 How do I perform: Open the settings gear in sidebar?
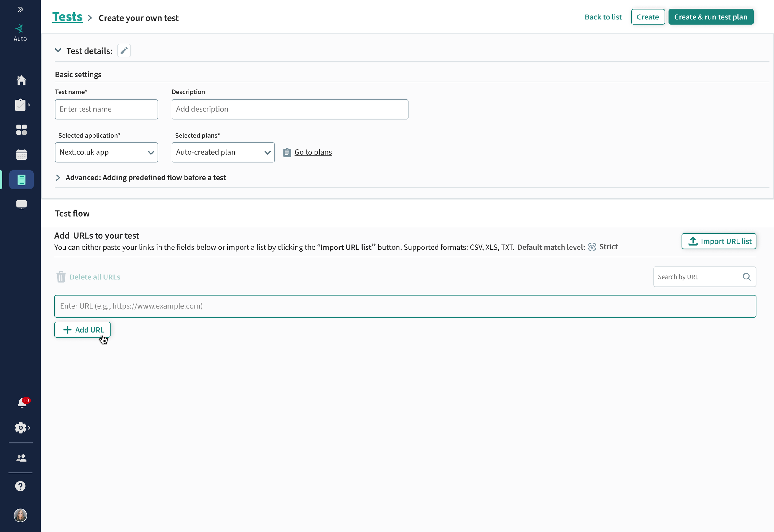coord(21,428)
